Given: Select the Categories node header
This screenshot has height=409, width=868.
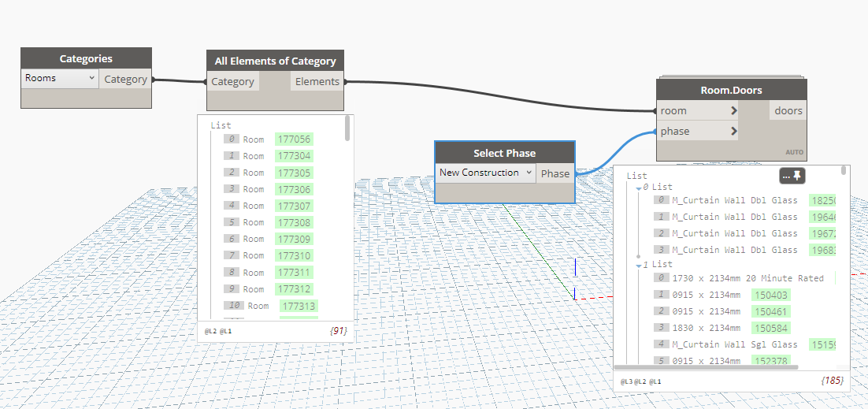Looking at the screenshot, I should (86, 58).
